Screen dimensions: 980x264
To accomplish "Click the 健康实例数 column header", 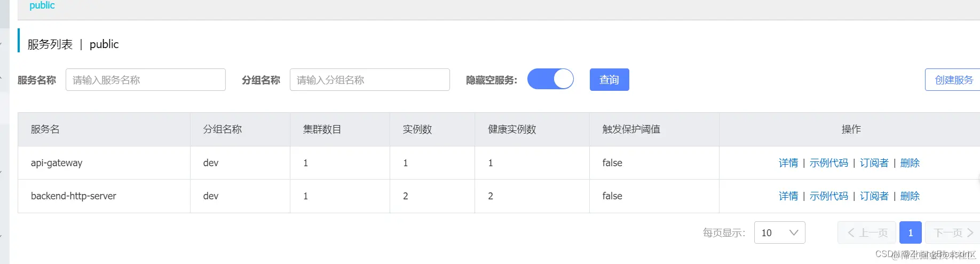I will (x=512, y=129).
